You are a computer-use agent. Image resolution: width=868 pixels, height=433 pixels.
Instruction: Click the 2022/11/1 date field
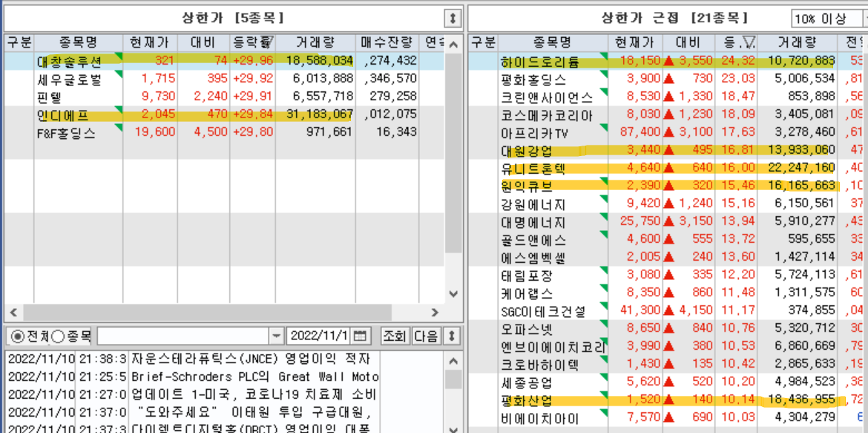[x=320, y=336]
